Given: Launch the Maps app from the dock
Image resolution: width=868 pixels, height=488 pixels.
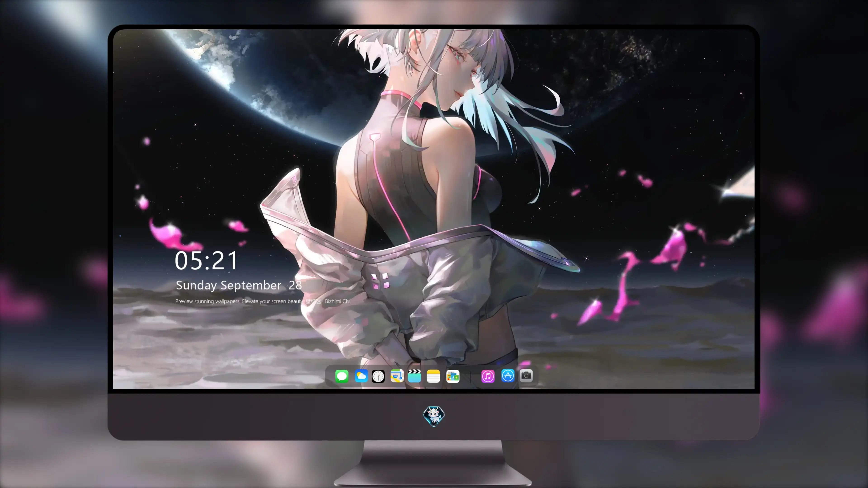Looking at the screenshot, I should [397, 376].
